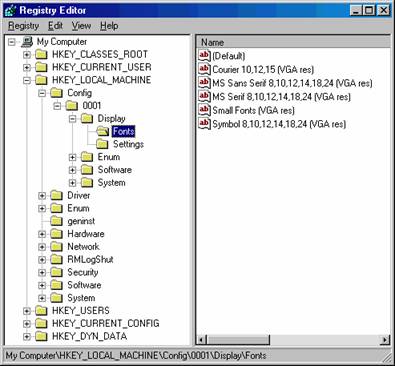Click the Settings folder icon
This screenshot has width=395, height=366.
[102, 144]
